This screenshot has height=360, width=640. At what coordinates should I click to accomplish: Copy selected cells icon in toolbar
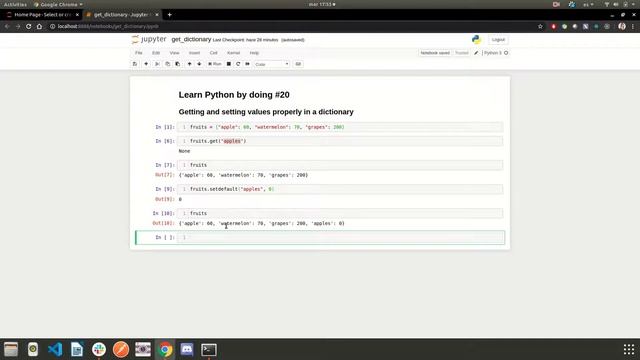tap(167, 64)
